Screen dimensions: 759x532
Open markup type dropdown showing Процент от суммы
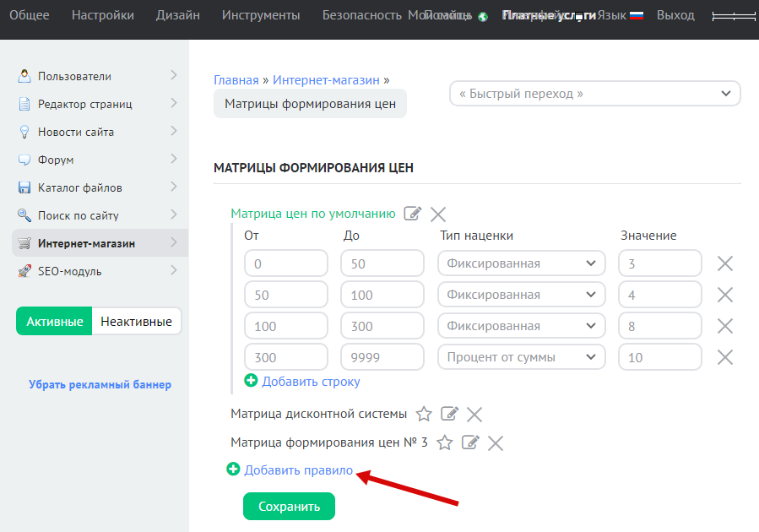(521, 357)
